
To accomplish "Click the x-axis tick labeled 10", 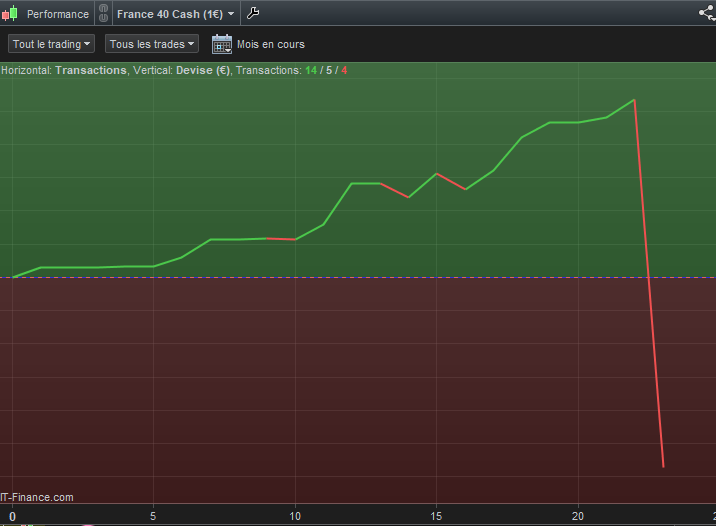I will [x=295, y=516].
